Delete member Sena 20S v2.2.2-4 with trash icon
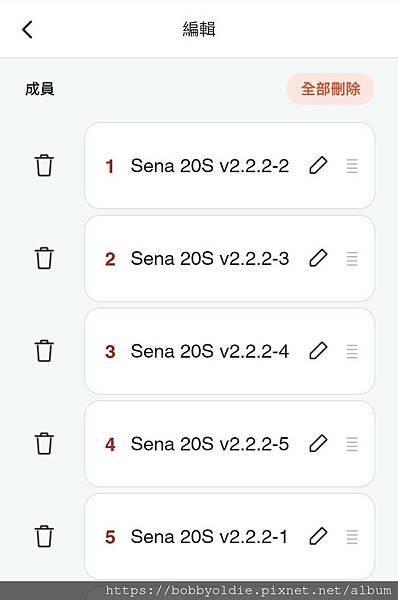Image resolution: width=398 pixels, height=600 pixels. click(x=44, y=351)
